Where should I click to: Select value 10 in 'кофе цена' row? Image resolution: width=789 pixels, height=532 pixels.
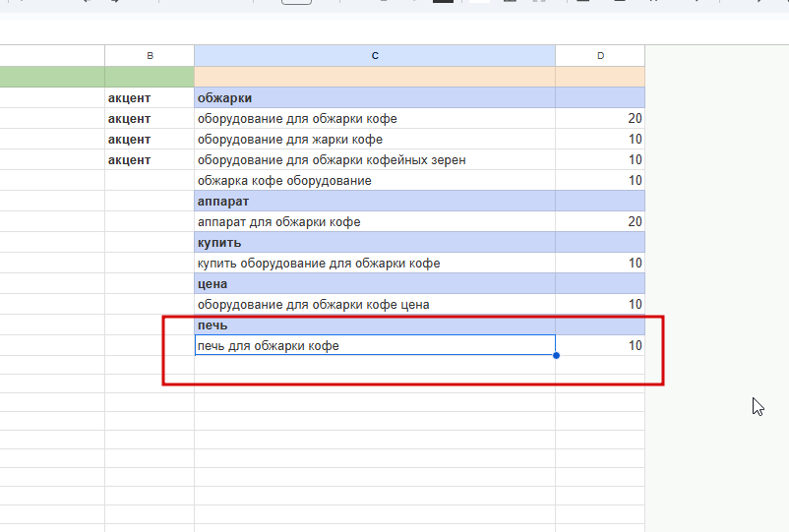600,304
